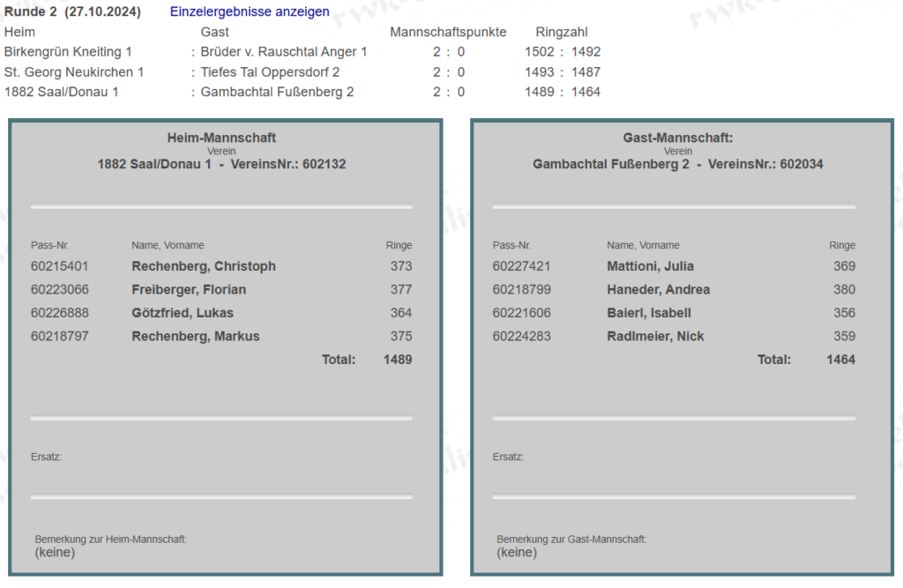
Task: Select Birkengrün Kneiting 1 home team
Action: [x=68, y=52]
